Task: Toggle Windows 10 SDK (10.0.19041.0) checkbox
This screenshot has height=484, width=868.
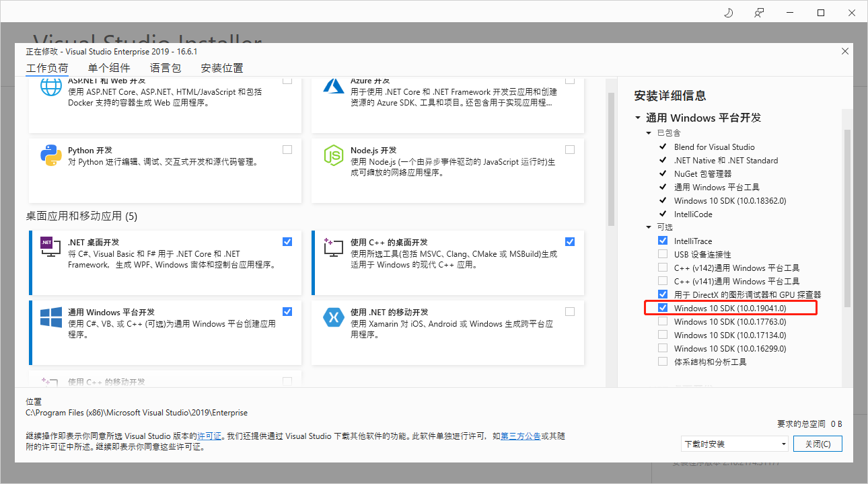Action: click(663, 308)
